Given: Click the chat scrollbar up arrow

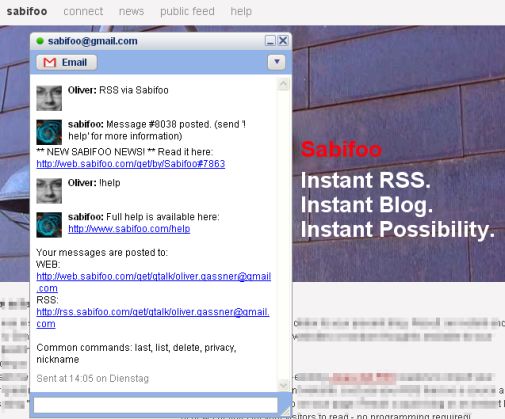Looking at the screenshot, I should point(283,84).
